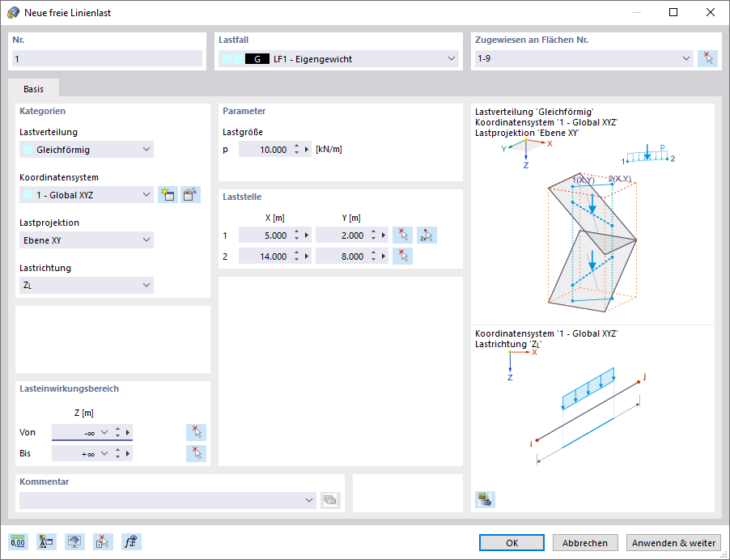This screenshot has width=730, height=560.
Task: Open the Lastprojektion 'Ebene XY' dropdown
Action: [146, 240]
